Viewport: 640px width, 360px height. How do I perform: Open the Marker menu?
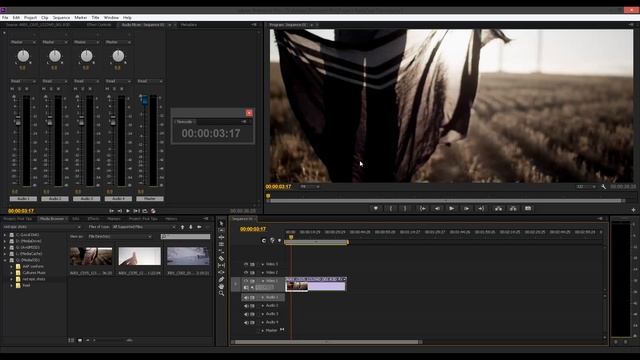tap(81, 18)
